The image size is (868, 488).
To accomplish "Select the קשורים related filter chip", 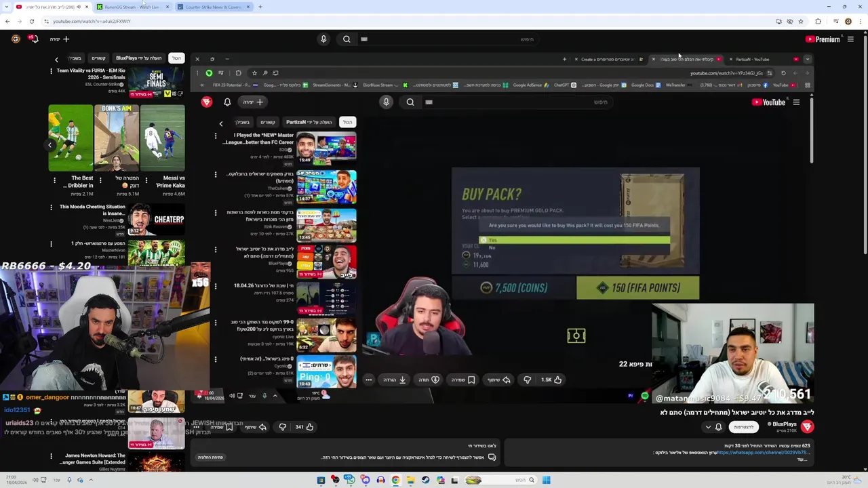I will [x=98, y=58].
